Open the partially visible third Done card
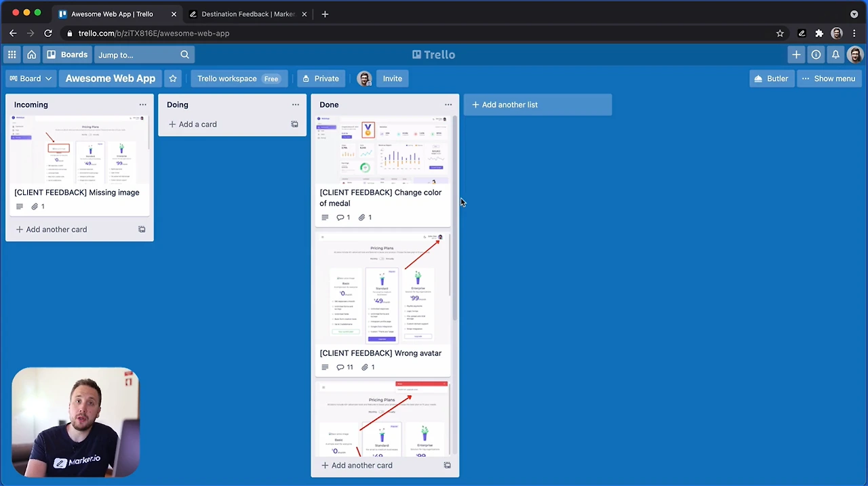Viewport: 868px width, 486px height. coord(383,418)
